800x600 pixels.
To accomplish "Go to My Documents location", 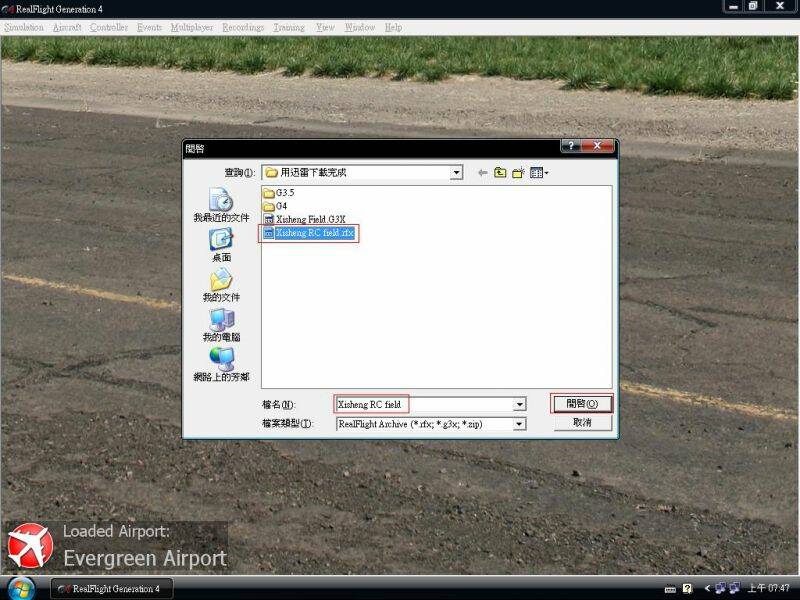I will coord(221,285).
